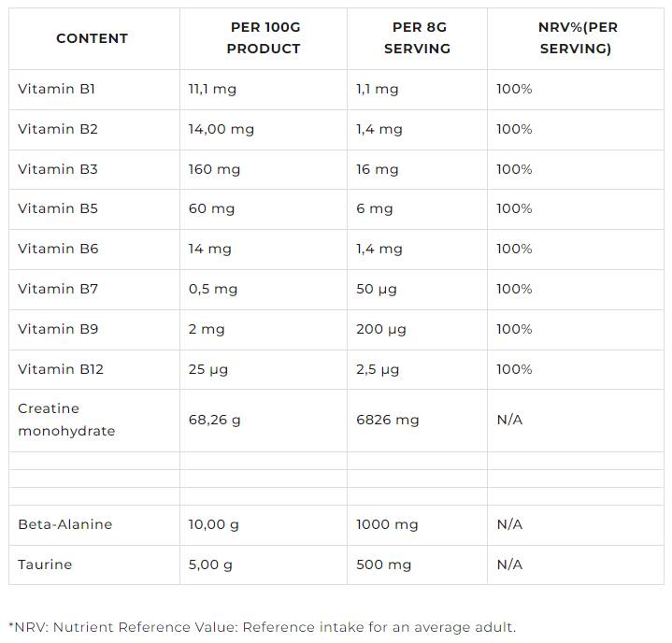This screenshot has width=672, height=643.
Task: Click the Vitamin B5 label cell
Action: (58, 208)
